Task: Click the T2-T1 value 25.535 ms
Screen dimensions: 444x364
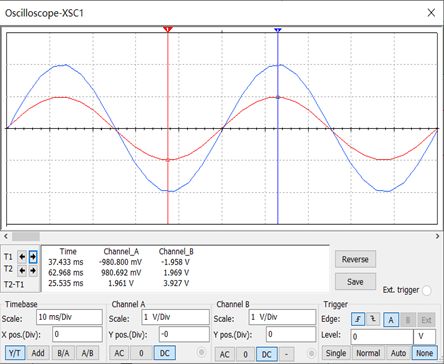Action: point(66,283)
